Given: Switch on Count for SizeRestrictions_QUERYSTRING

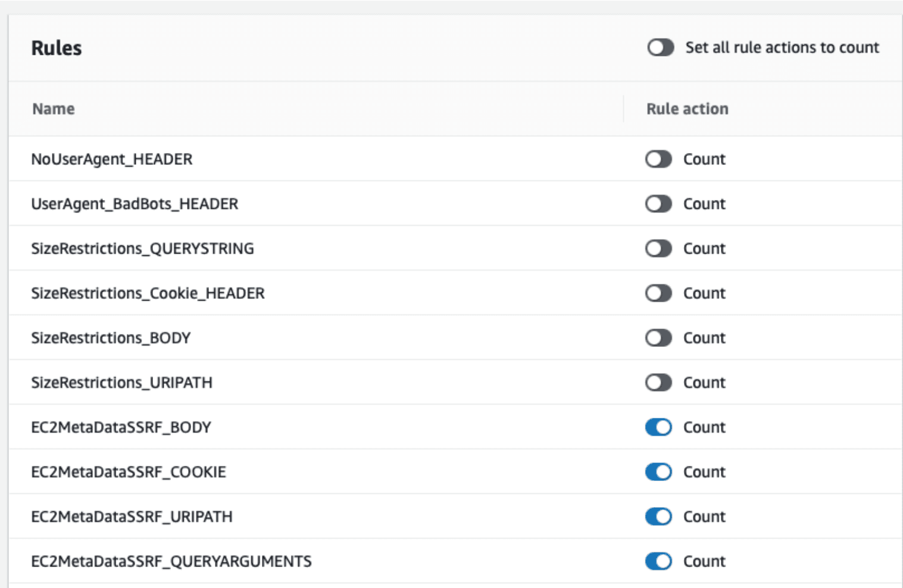Looking at the screenshot, I should pos(658,249).
